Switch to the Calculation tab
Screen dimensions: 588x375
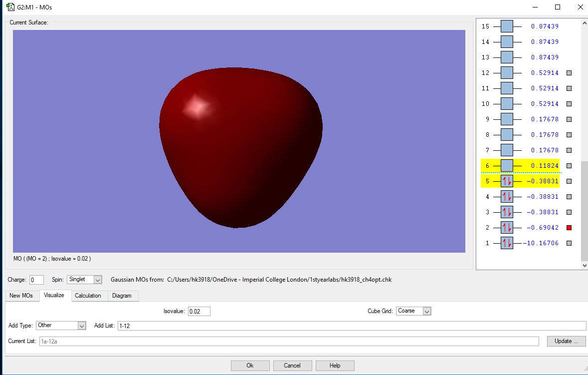(x=88, y=296)
